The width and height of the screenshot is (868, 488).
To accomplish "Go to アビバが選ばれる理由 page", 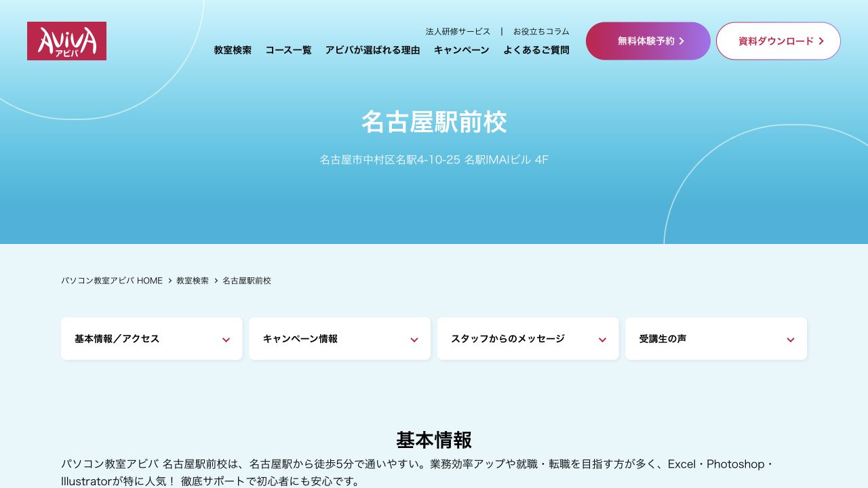I will pos(372,50).
